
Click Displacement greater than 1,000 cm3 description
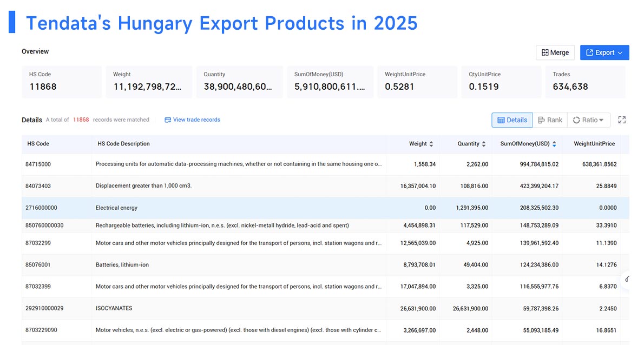tap(144, 185)
